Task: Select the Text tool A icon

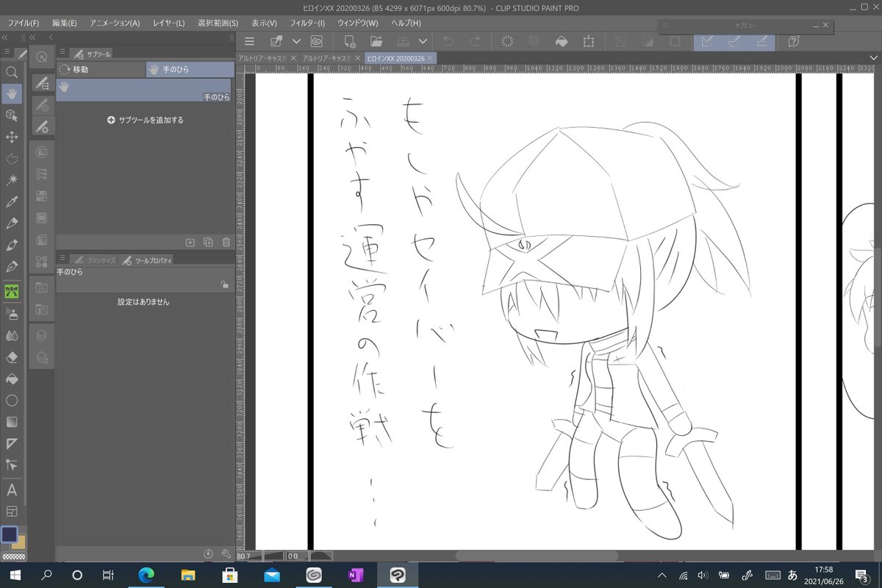Action: pos(12,490)
